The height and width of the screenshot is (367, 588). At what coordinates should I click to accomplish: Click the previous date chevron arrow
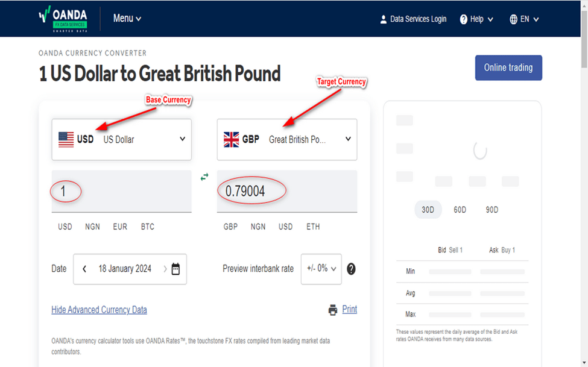(84, 269)
